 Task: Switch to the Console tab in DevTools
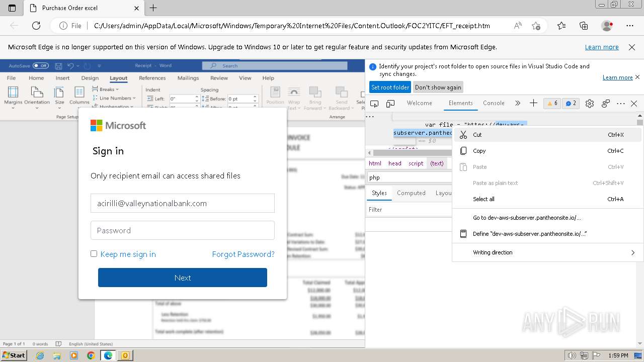494,103
